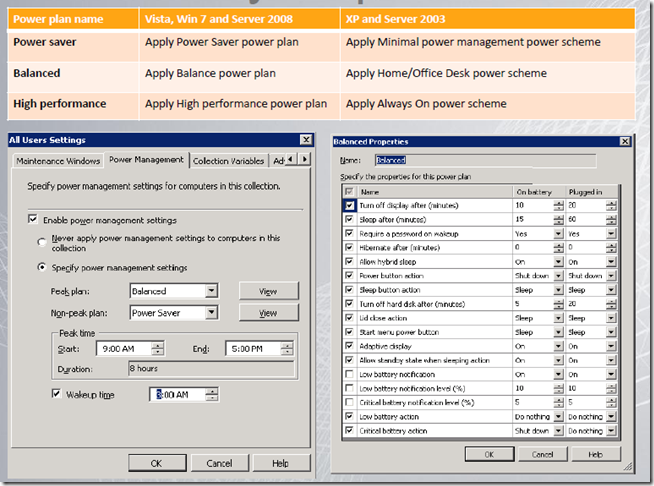Open Require password On battery dropdown
Viewport: 654px width, 486px height.
click(558, 234)
